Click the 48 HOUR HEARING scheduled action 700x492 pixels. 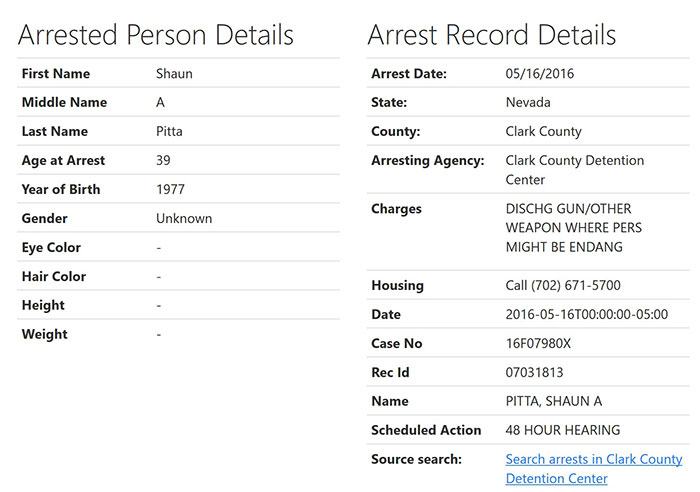pyautogui.click(x=562, y=431)
